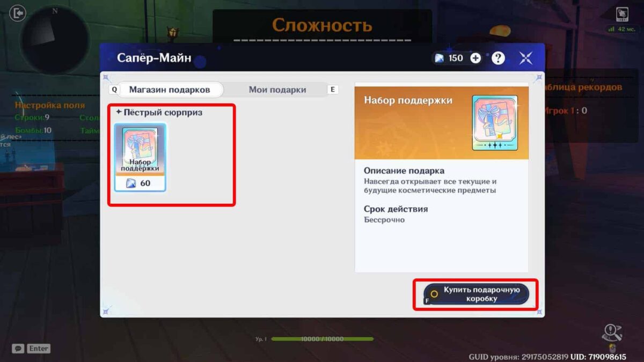Click the crystal currency icon showing 150
The width and height of the screenshot is (644, 362).
(x=440, y=58)
